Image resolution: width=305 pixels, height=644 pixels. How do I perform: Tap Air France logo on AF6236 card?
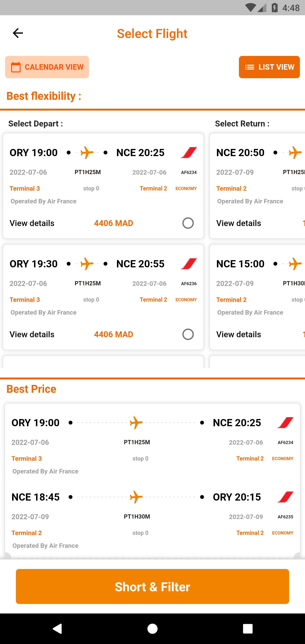[189, 264]
